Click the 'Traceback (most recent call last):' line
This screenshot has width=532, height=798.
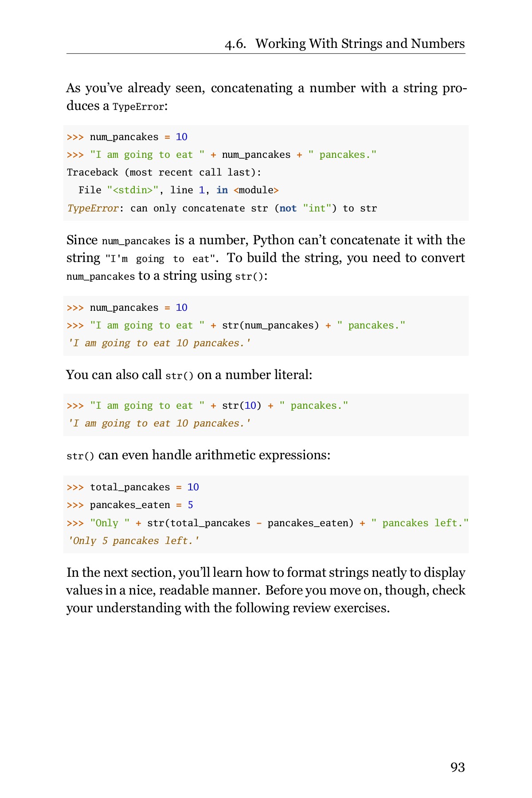coord(164,172)
